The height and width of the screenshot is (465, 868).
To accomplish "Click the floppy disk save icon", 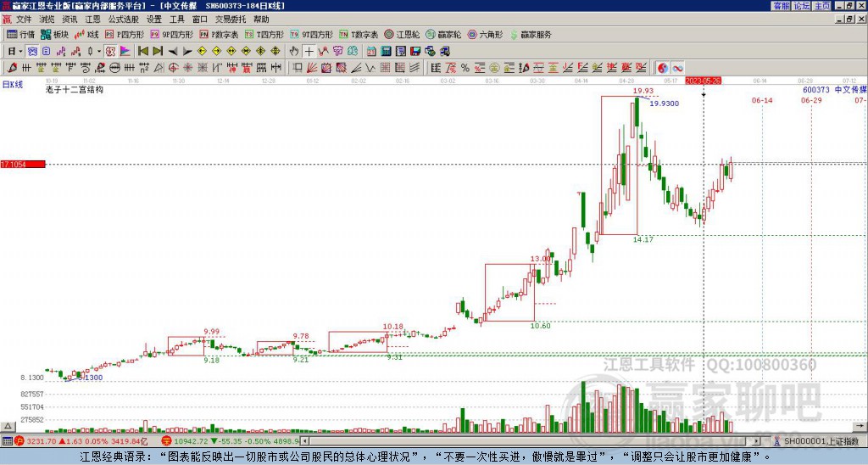I will tap(415, 52).
